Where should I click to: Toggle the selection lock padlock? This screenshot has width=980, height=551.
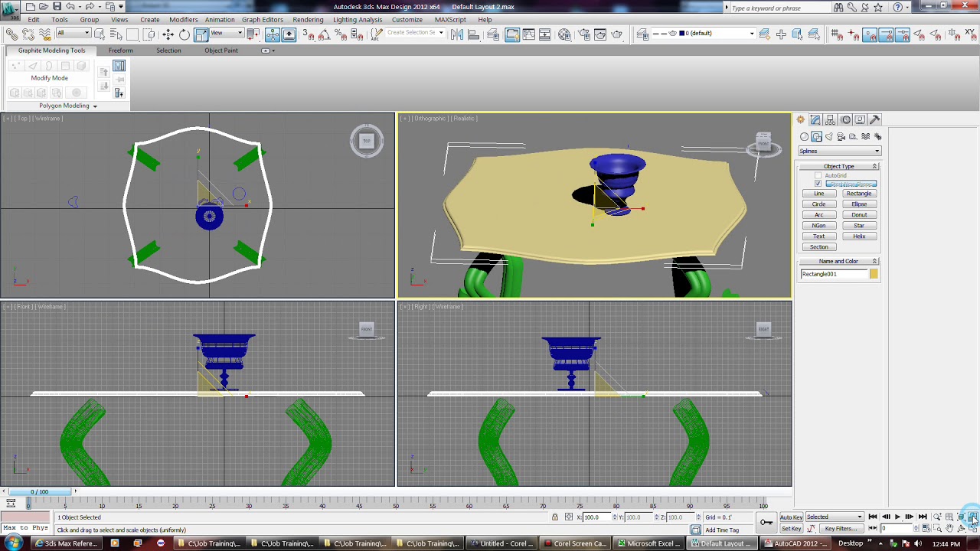tap(555, 517)
